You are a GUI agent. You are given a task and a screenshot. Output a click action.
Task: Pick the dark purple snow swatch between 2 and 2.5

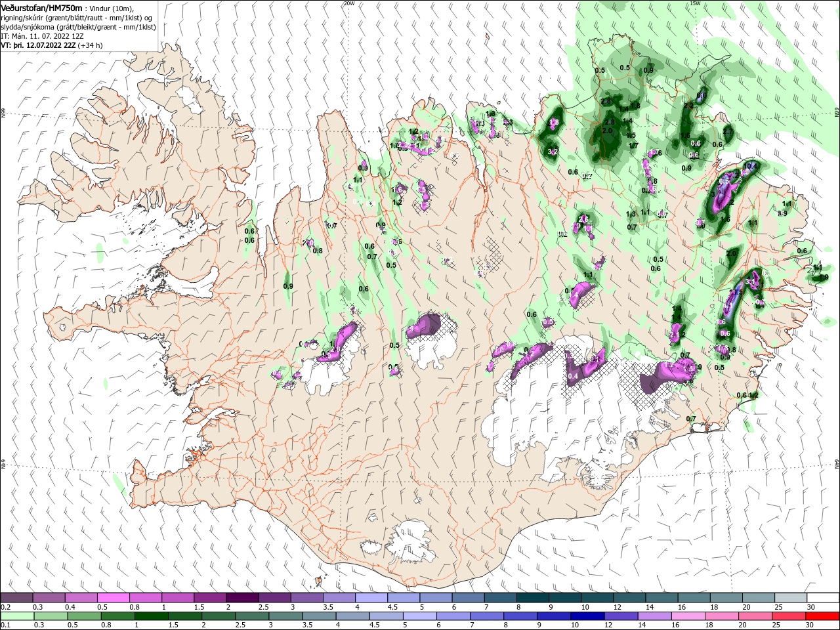242,598
